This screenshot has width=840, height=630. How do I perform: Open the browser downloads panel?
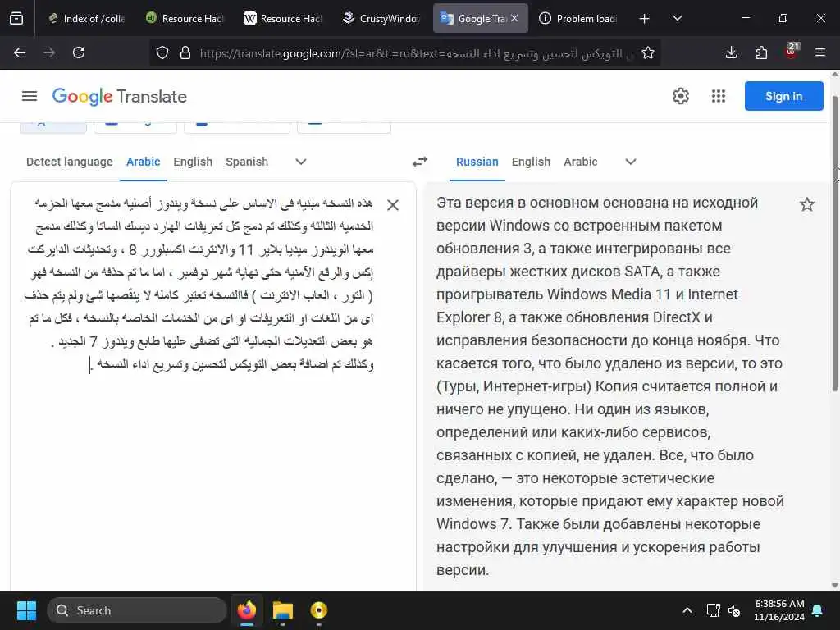[x=731, y=52]
